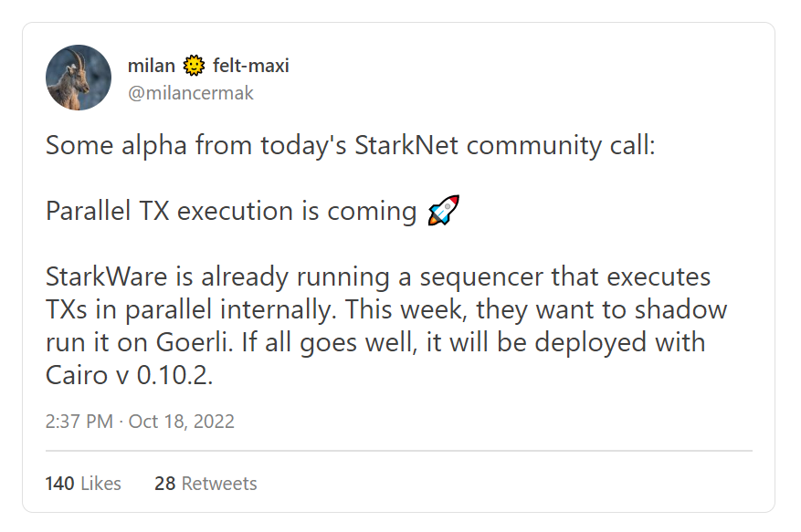The width and height of the screenshot is (801, 532).
Task: Click 'Parallel TX execution is coming' text
Action: click(230, 211)
